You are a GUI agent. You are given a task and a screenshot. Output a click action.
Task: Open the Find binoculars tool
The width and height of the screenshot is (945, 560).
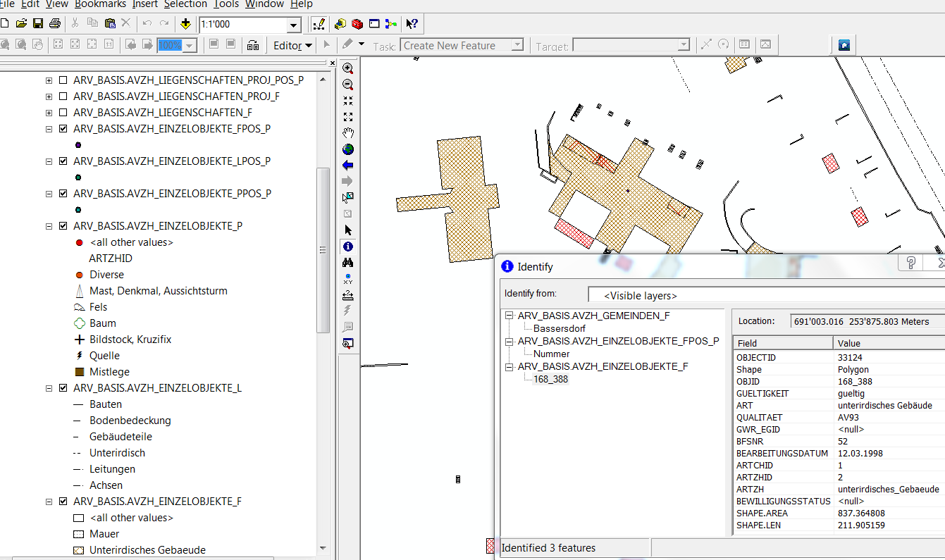pos(347,263)
